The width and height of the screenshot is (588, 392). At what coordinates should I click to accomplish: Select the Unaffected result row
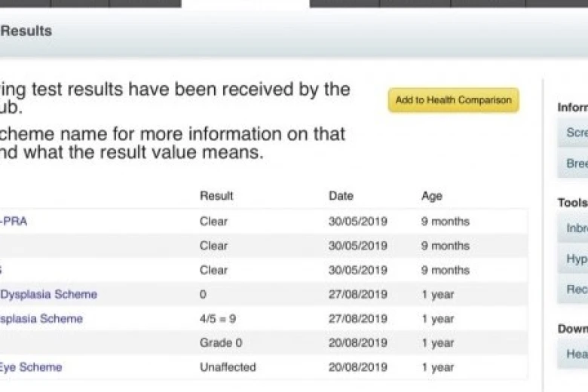pos(264,367)
